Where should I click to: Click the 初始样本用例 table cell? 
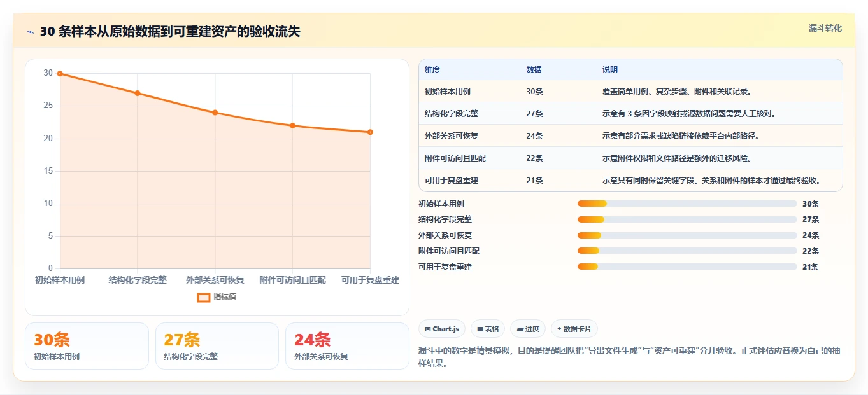pos(469,91)
